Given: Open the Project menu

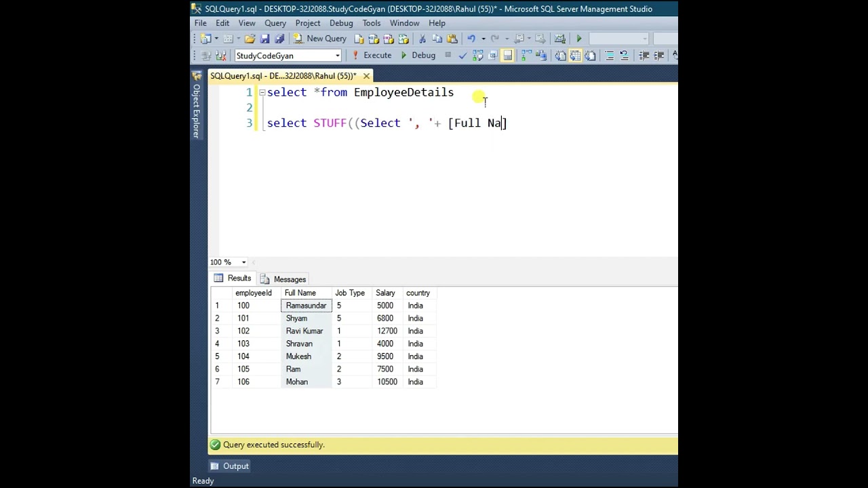Looking at the screenshot, I should [308, 23].
